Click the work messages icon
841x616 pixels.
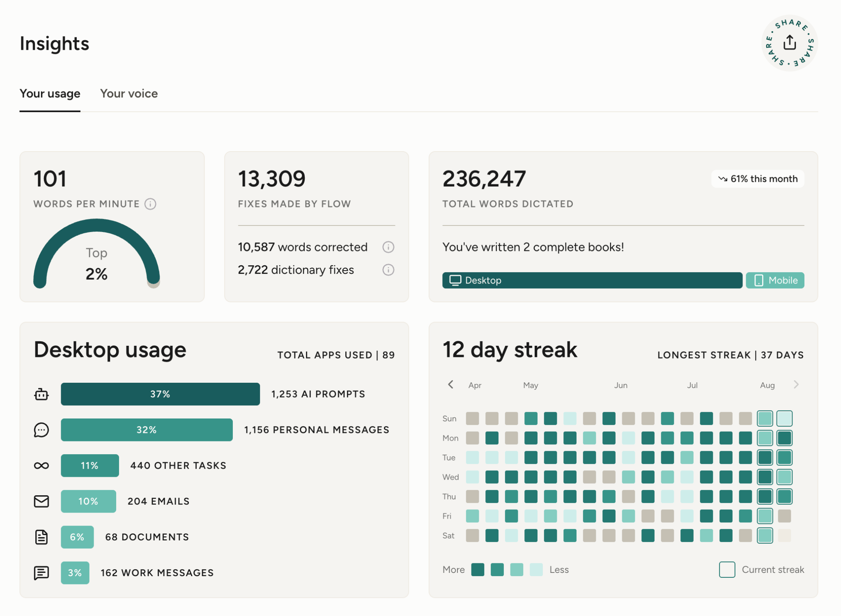41,573
